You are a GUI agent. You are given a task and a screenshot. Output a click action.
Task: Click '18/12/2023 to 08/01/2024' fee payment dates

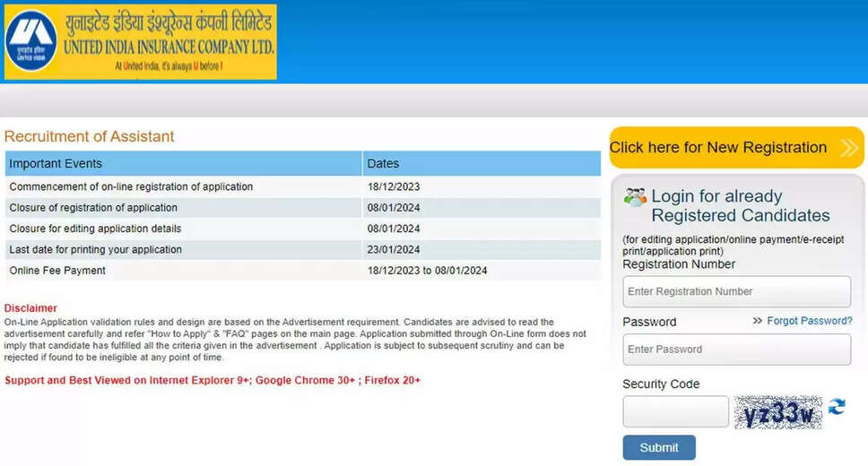428,271
